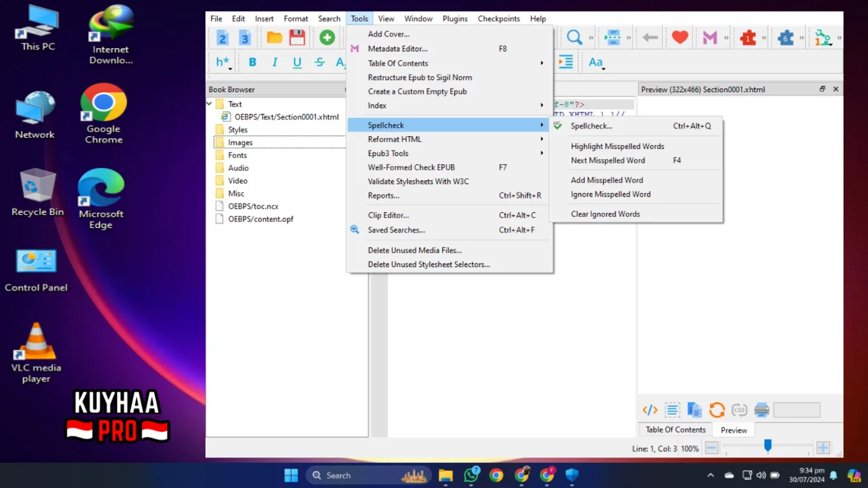Click Inspect code icon in Preview panel
Viewport: 868px width, 488px height.
coord(650,409)
